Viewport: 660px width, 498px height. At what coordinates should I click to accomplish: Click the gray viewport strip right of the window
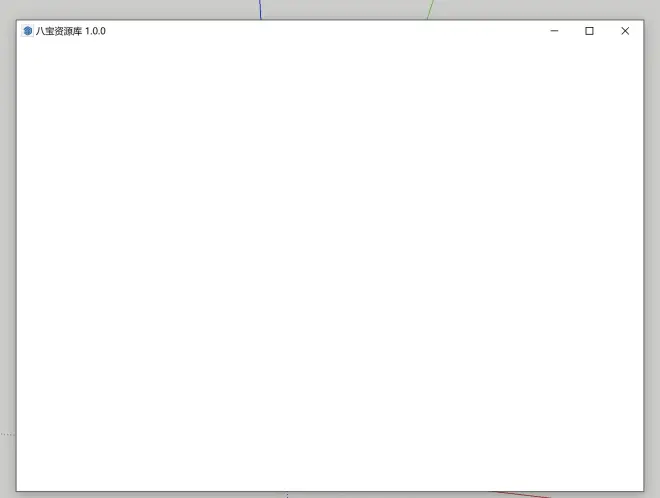652,250
